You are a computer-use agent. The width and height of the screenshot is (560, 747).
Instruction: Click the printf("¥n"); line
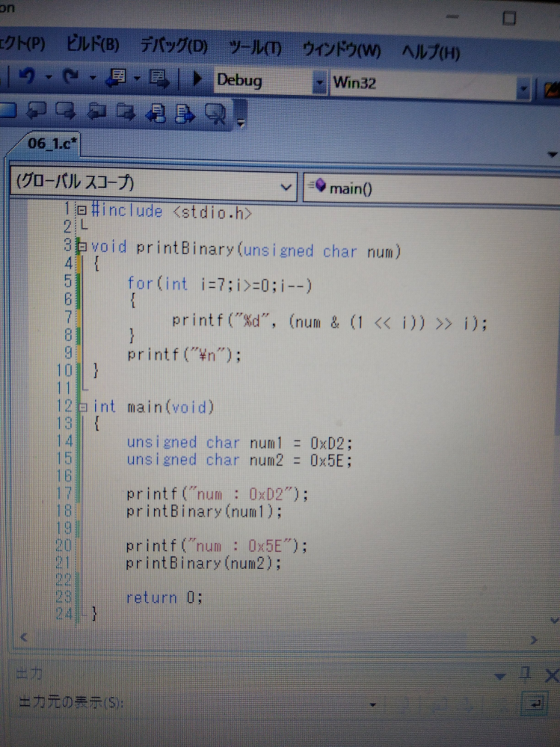point(184,354)
